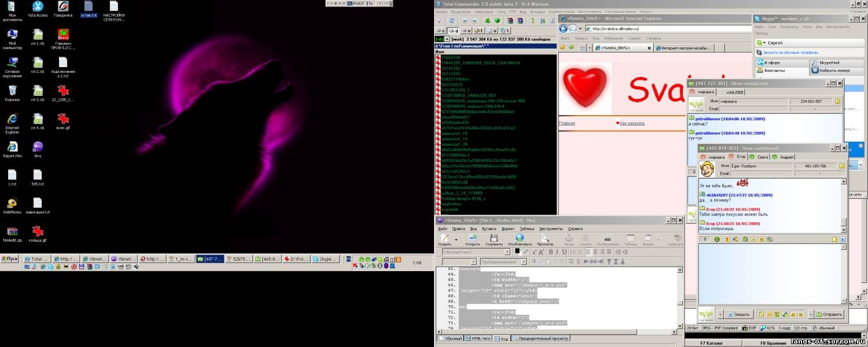
Task: Click the 'Главная' link on the web page
Action: pyautogui.click(x=567, y=123)
